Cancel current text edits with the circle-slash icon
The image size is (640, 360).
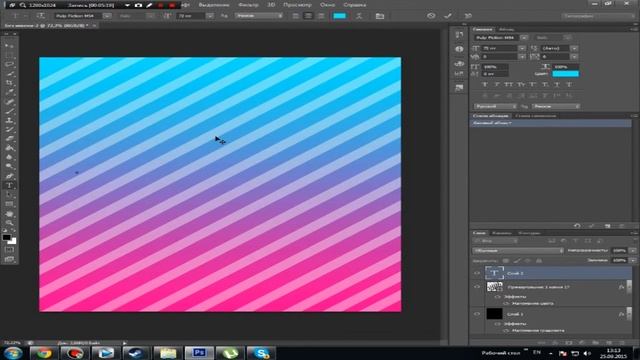pyautogui.click(x=431, y=16)
